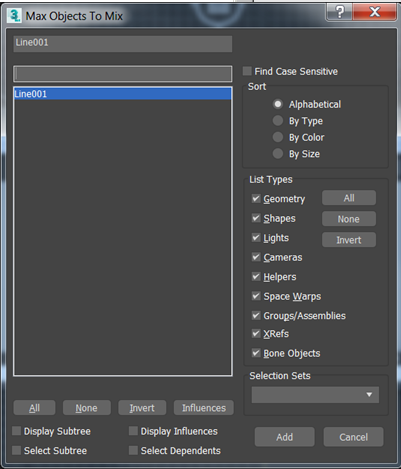Enable Display Subtree checkbox
Screen dimensions: 401x469
pyautogui.click(x=17, y=431)
